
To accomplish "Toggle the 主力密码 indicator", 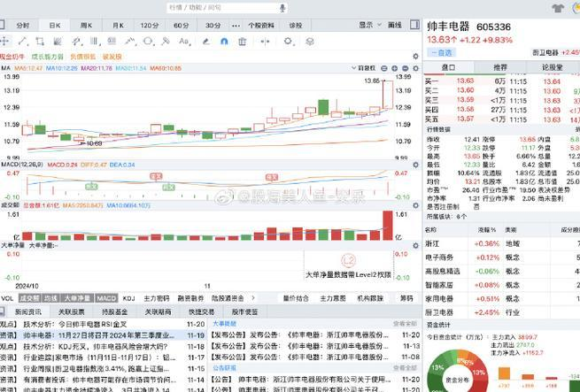I will click(x=156, y=298).
